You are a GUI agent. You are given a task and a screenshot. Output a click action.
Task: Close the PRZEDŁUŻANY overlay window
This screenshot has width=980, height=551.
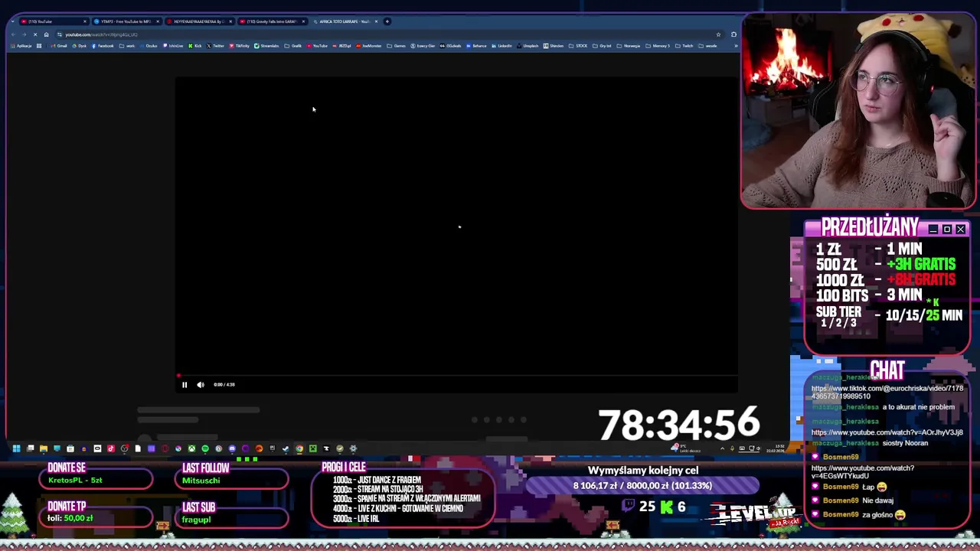point(961,230)
